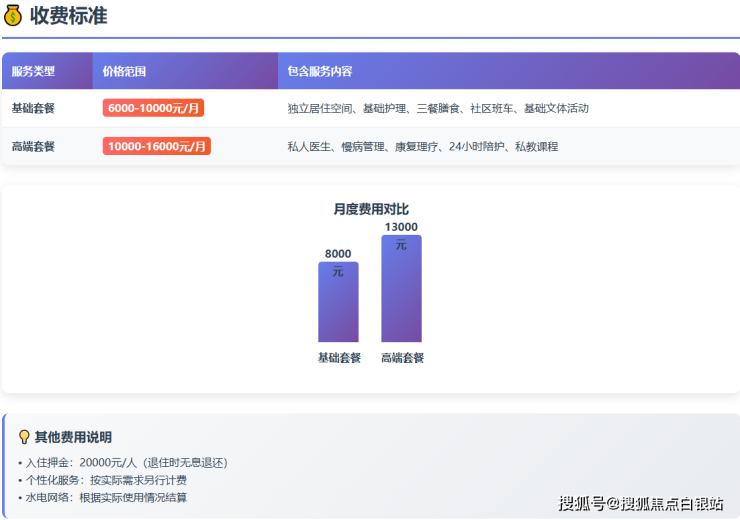The height and width of the screenshot is (520, 740).
Task: Click the 高端套餐 service description starting with 私人医生
Action: point(422,146)
